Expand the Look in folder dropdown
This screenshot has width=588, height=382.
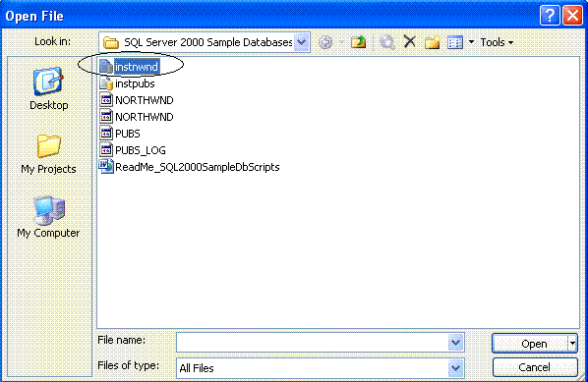pyautogui.click(x=302, y=42)
